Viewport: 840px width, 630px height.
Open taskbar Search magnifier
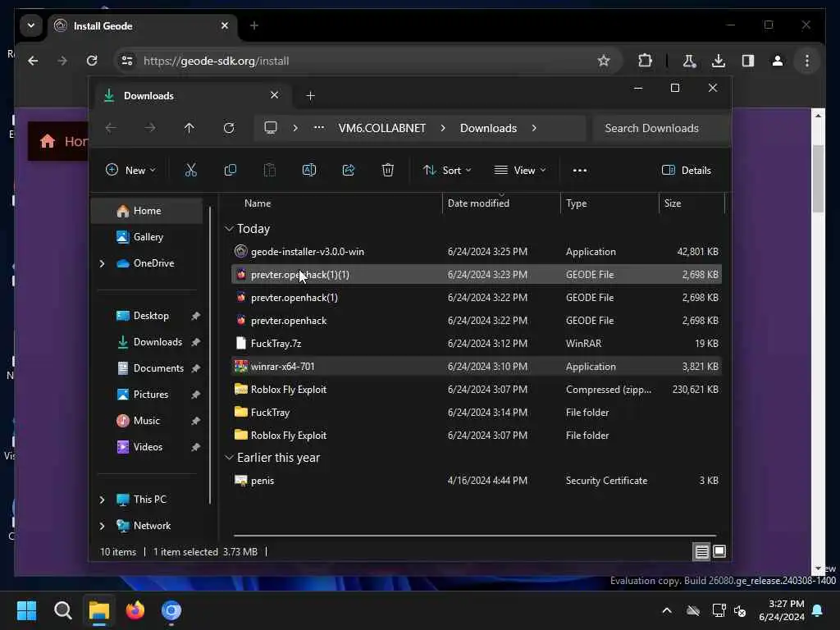(62, 610)
